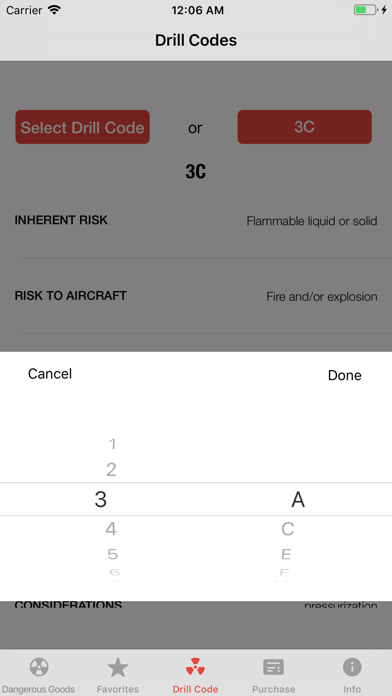This screenshot has width=392, height=696.
Task: Select number 5 in picker wheel
Action: point(112,554)
